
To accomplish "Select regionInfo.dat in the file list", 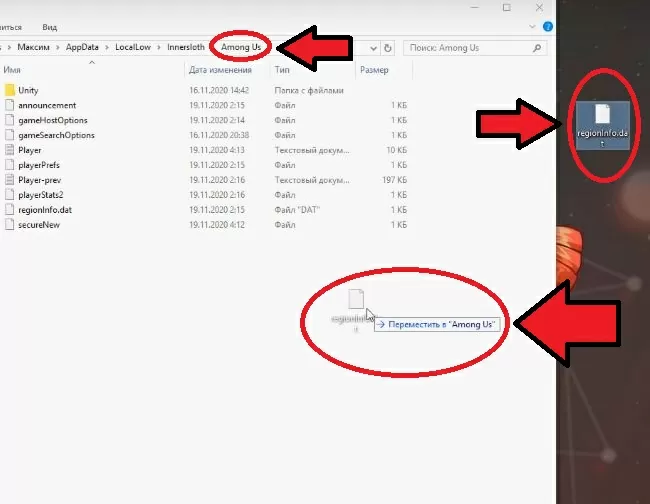I will pos(44,210).
